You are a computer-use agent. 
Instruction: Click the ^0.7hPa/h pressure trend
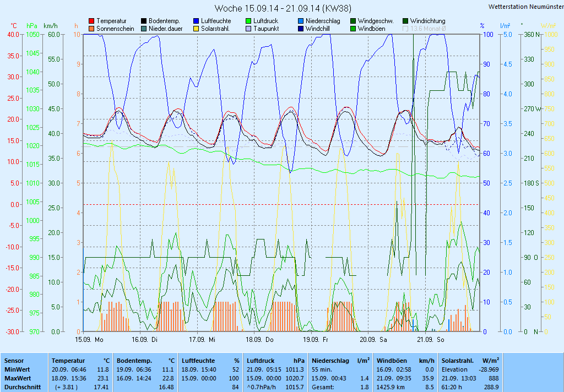click(x=262, y=388)
